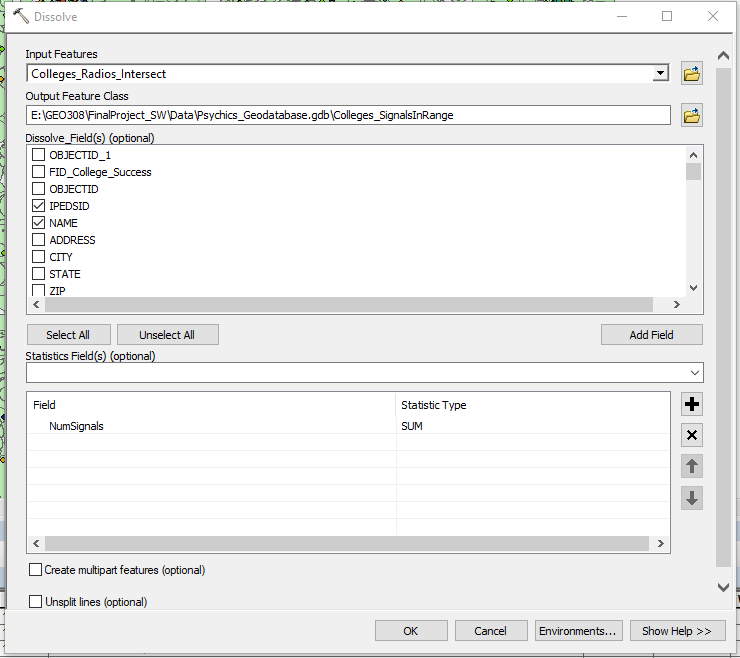
Task: Check the OBJECTID dissolve field
Action: pos(38,189)
